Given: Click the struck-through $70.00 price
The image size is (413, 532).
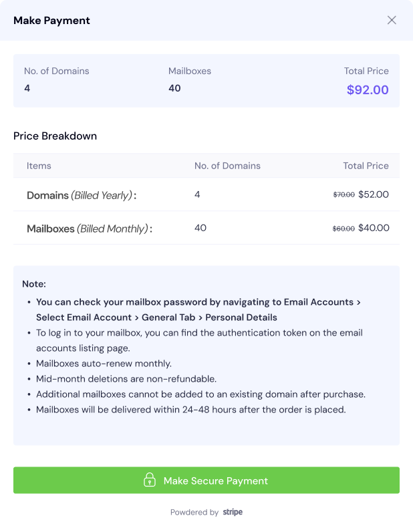Looking at the screenshot, I should pos(343,195).
